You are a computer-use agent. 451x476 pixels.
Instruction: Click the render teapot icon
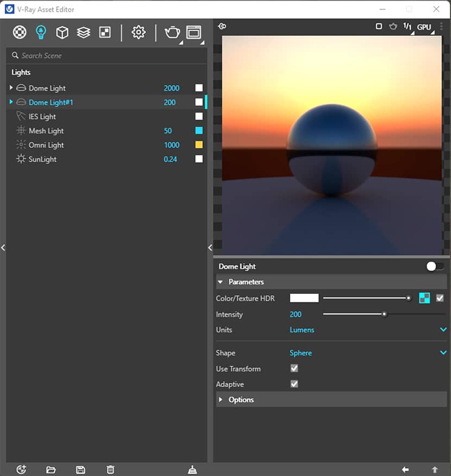pos(172,32)
